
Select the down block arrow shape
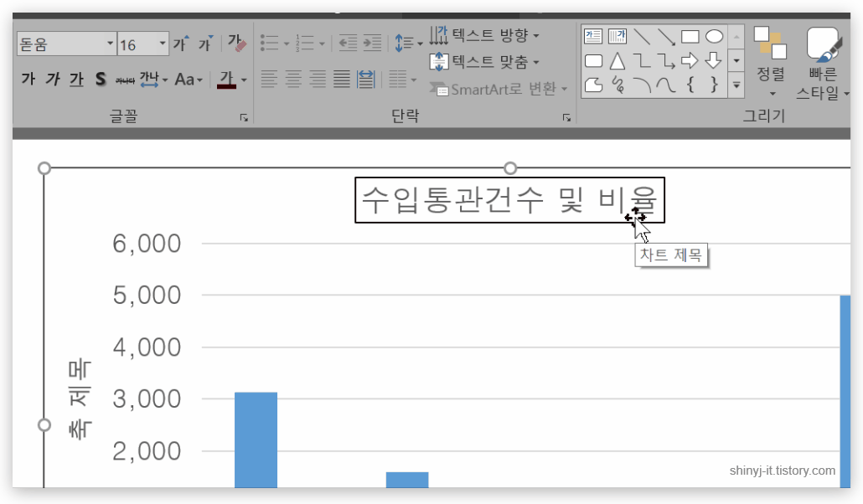[714, 60]
